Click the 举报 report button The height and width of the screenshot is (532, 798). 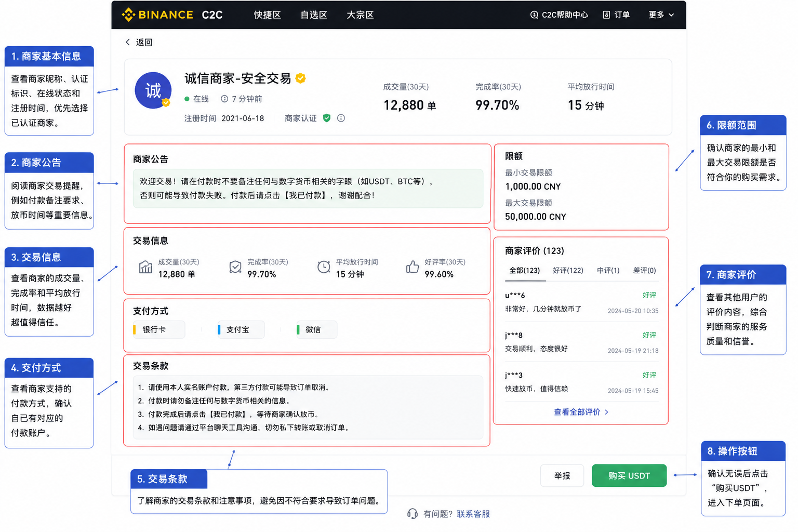tap(562, 475)
